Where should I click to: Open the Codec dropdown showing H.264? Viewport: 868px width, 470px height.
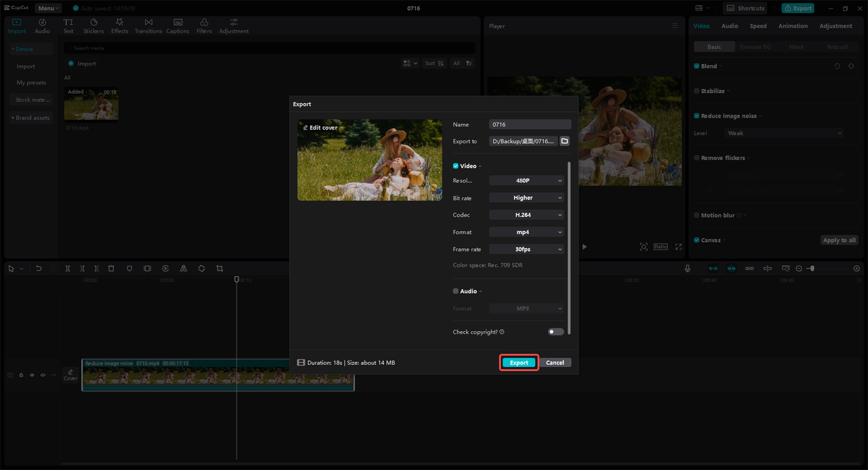tap(526, 215)
